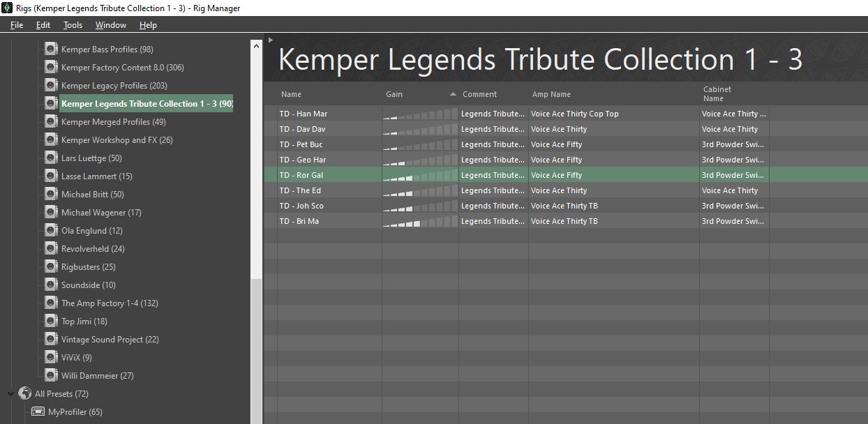
Task: Click the Vintage Sound Project pack icon
Action: pos(50,340)
